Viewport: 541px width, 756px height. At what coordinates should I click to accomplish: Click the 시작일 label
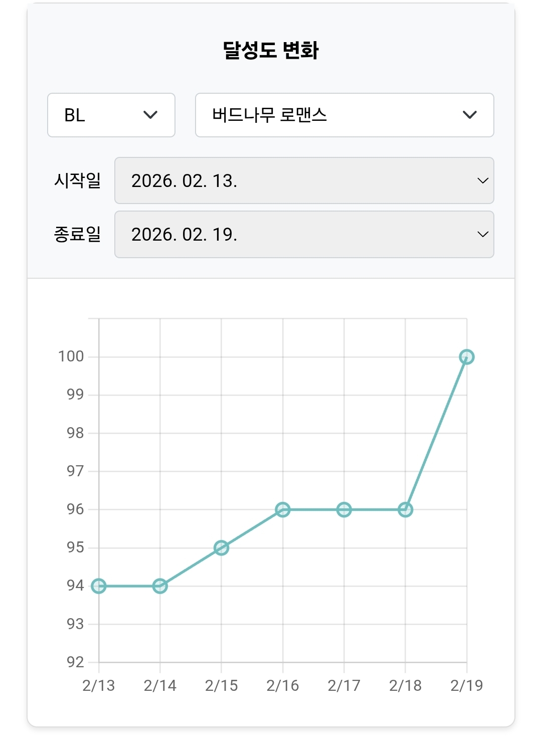pos(78,180)
